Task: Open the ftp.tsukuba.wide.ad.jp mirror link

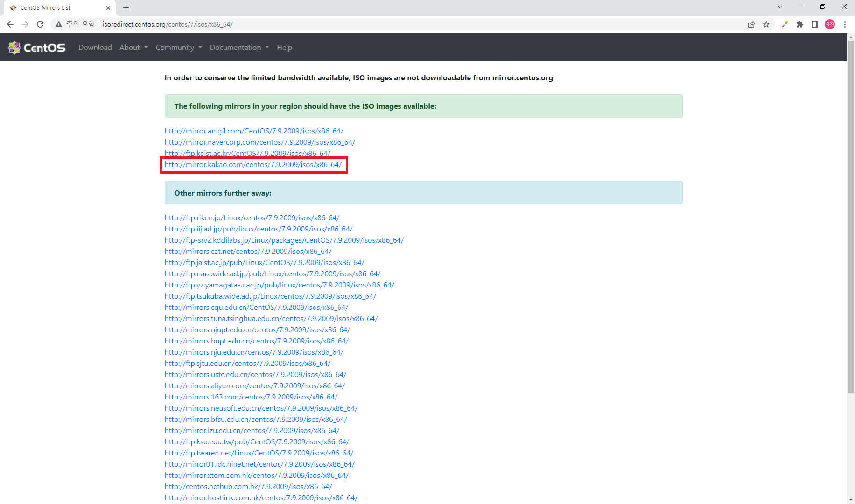Action: tap(270, 296)
